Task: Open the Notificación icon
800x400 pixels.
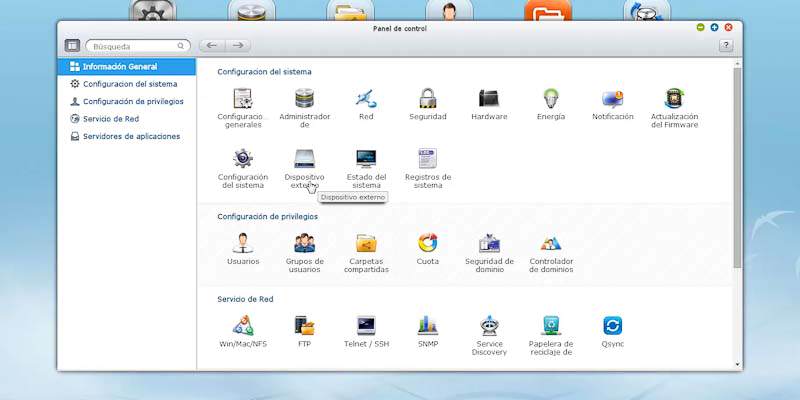Action: (x=612, y=98)
